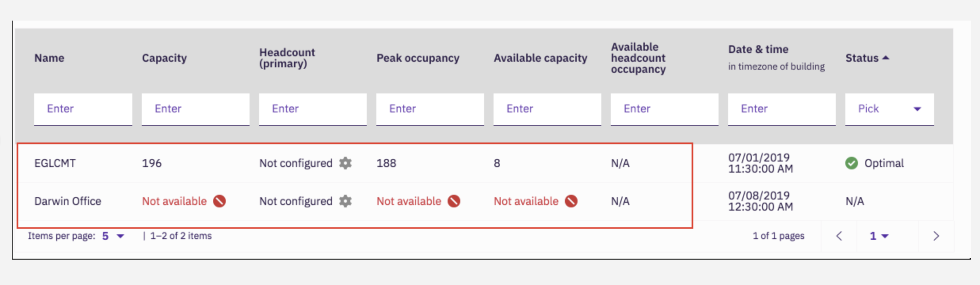Image resolution: width=980 pixels, height=285 pixels.
Task: Sort by Capacity column header
Action: 164,58
